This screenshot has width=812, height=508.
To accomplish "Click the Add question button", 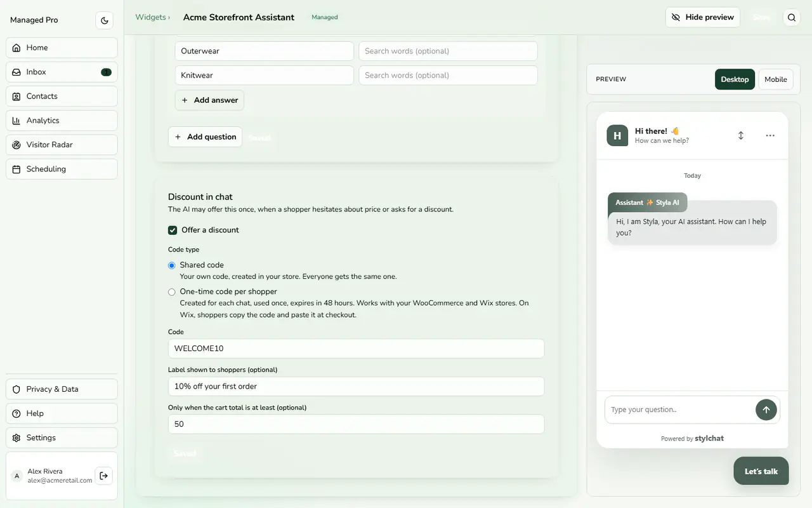I will coord(205,137).
